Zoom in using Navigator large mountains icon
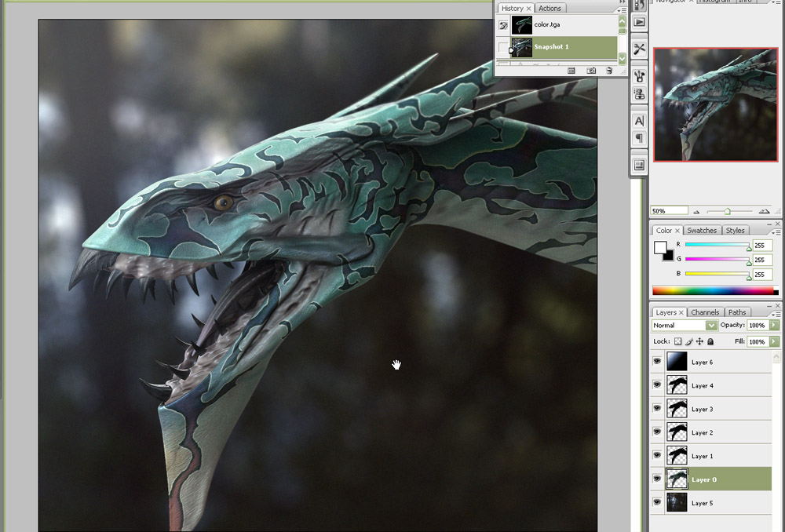785x532 pixels. [765, 211]
